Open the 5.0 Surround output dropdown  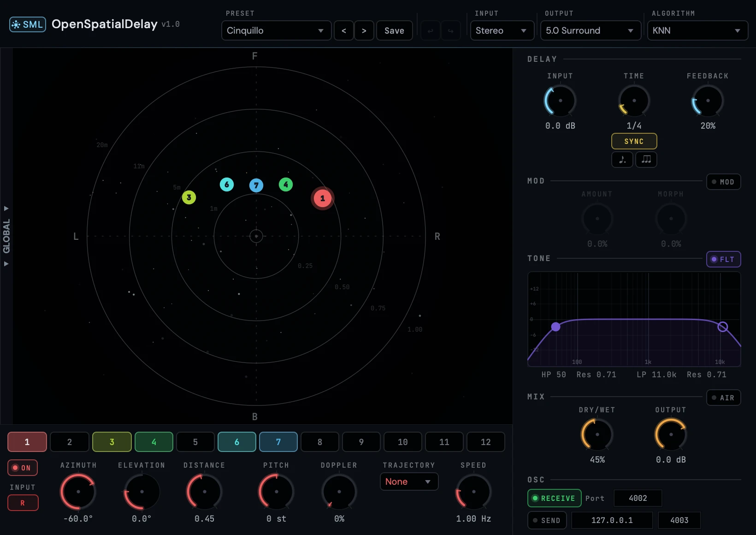[591, 31]
